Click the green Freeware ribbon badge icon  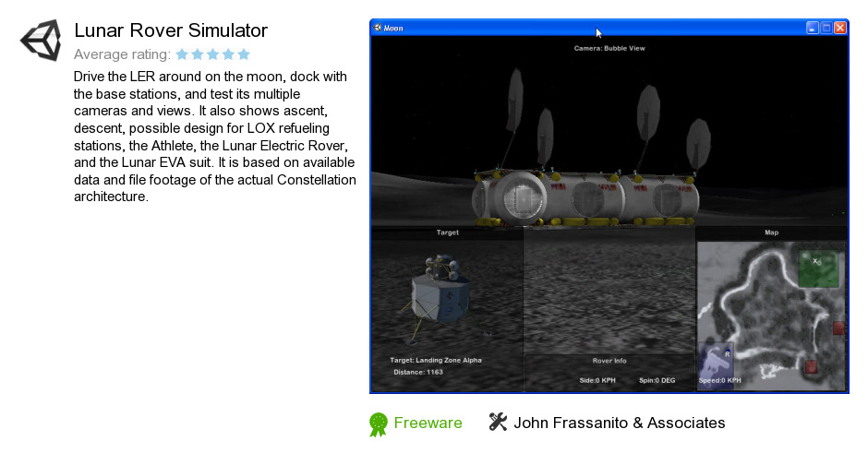(x=378, y=424)
